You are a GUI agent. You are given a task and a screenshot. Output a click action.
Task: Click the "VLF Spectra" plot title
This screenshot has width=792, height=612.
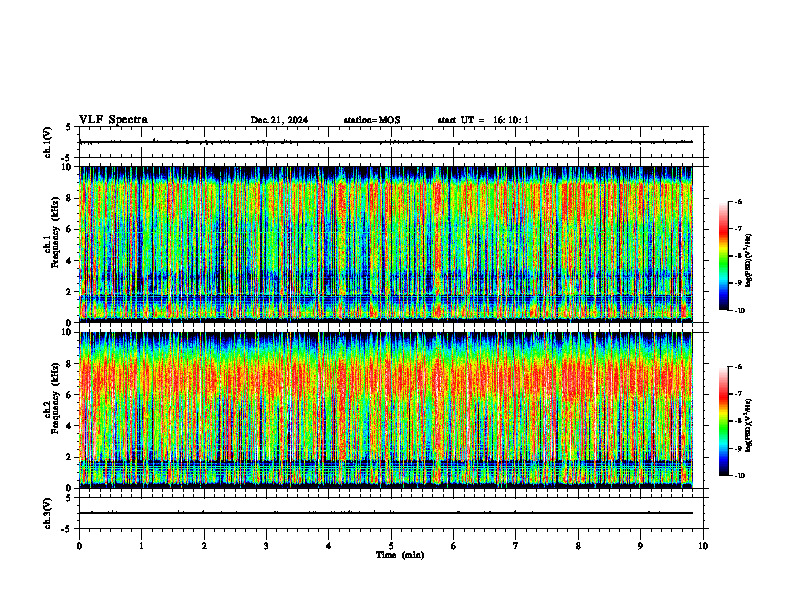coord(113,120)
